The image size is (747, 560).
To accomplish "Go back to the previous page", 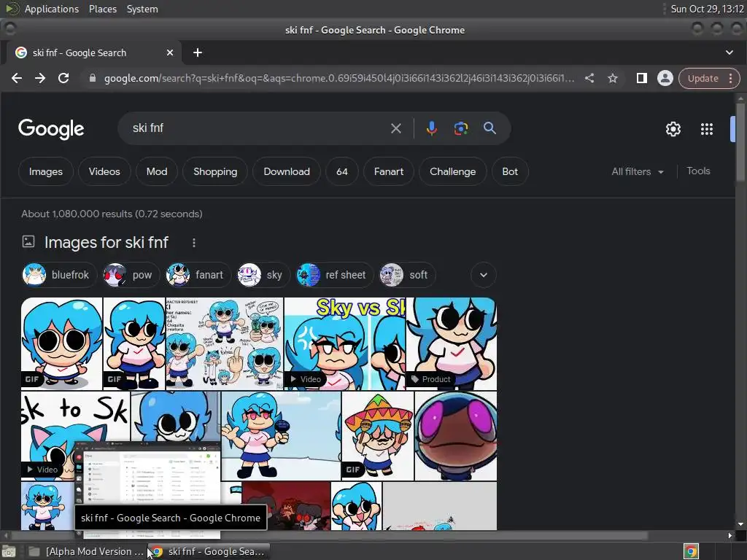I will pyautogui.click(x=17, y=79).
